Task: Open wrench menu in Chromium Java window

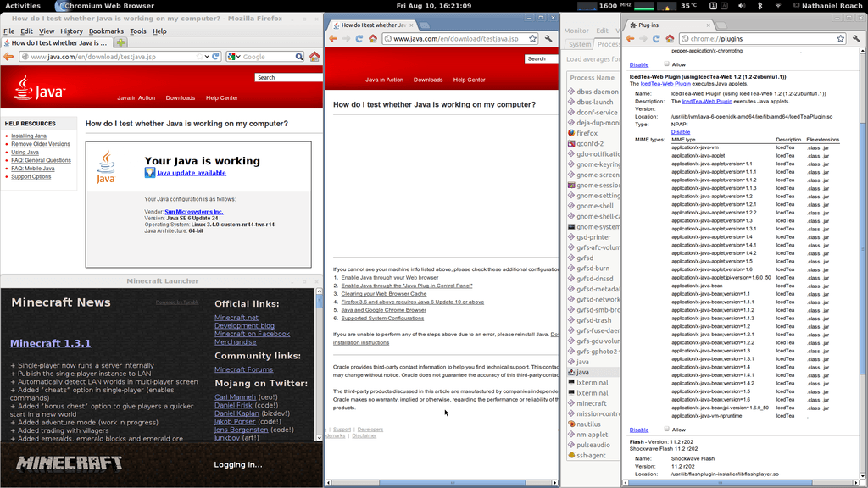Action: pyautogui.click(x=548, y=39)
